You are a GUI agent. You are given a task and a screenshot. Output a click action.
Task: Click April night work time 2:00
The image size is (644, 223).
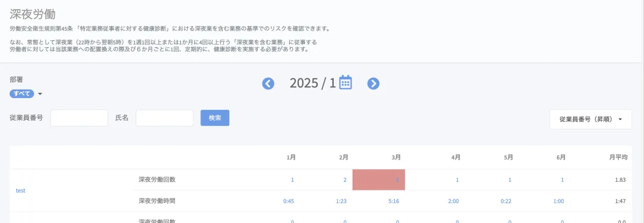click(453, 201)
